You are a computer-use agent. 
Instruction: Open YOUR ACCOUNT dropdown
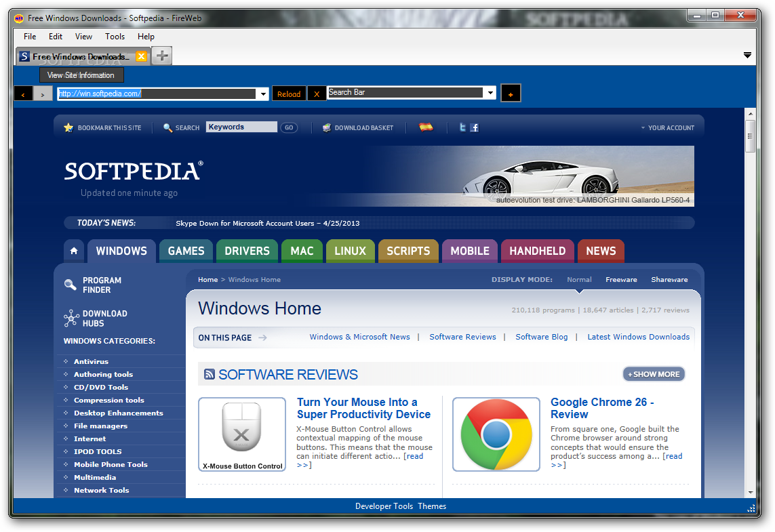668,127
